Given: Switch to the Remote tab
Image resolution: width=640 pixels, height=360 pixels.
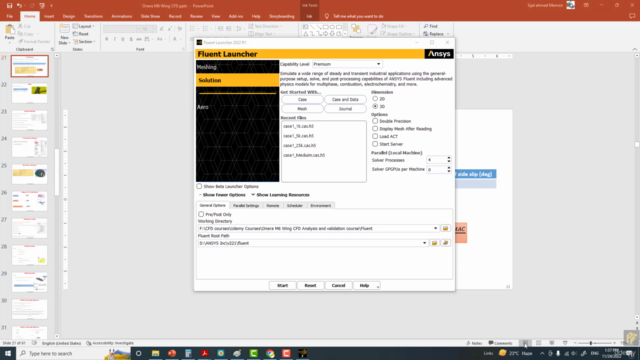Looking at the screenshot, I should 273,206.
